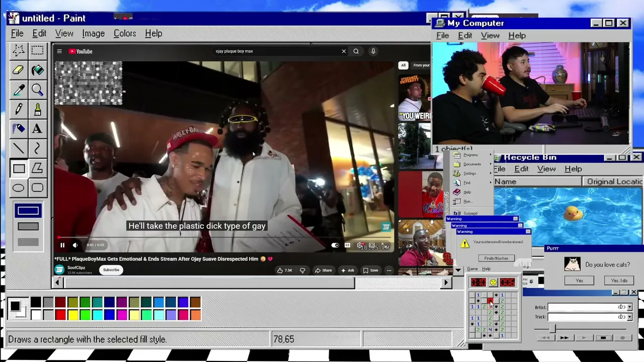This screenshot has width=644, height=362.
Task: Open the Colors menu in Paint
Action: click(125, 34)
